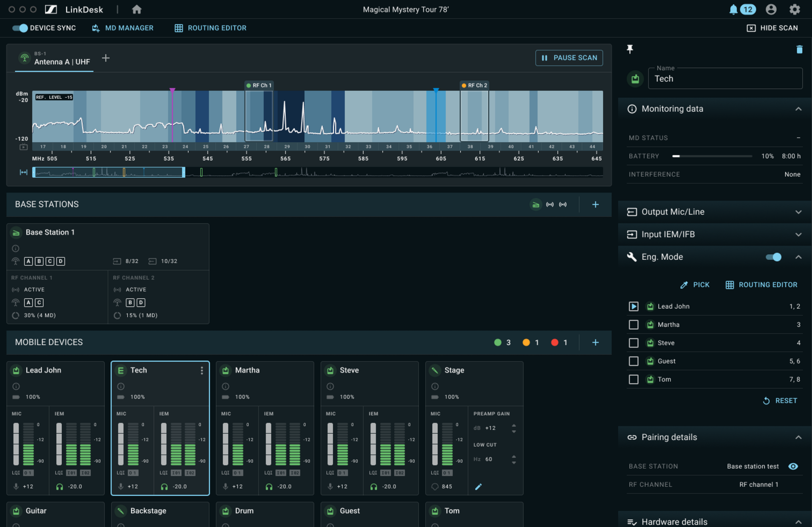Click the home icon in title bar
This screenshot has height=527, width=812.
[x=136, y=9]
